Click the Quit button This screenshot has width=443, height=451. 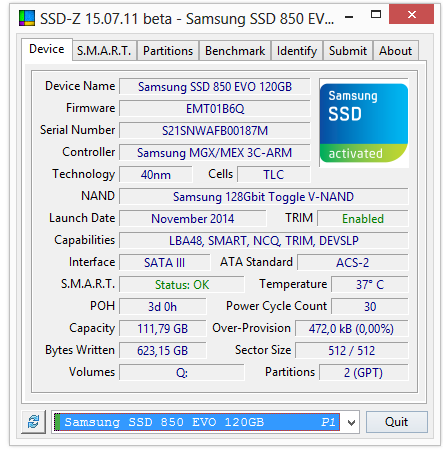[396, 422]
